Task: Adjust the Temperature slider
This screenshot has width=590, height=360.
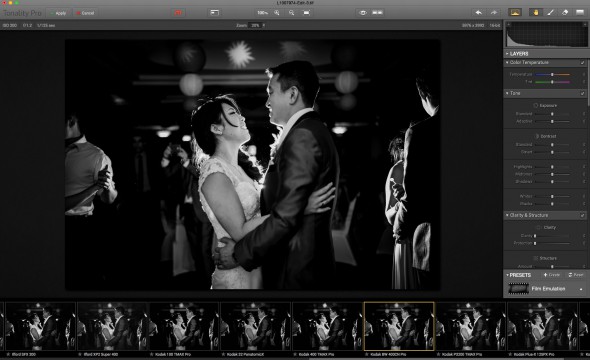Action: click(x=552, y=74)
